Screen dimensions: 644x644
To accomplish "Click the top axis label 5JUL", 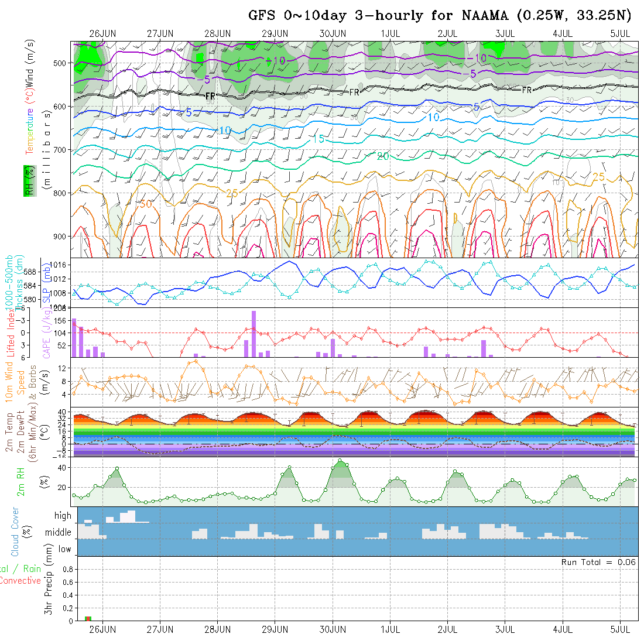I will [x=620, y=34].
